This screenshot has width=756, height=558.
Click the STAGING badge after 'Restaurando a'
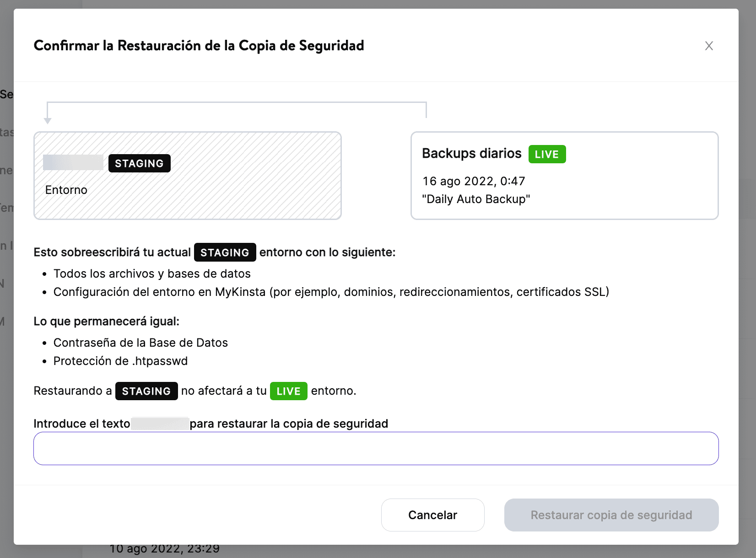point(146,391)
